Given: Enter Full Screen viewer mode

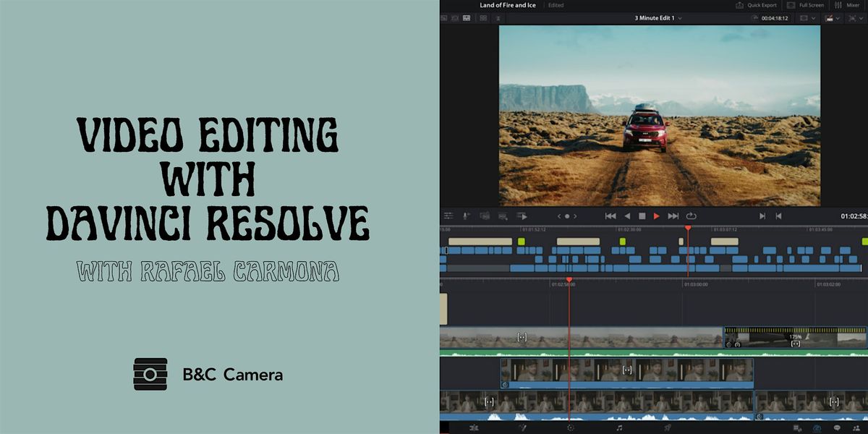Looking at the screenshot, I should tap(807, 5).
